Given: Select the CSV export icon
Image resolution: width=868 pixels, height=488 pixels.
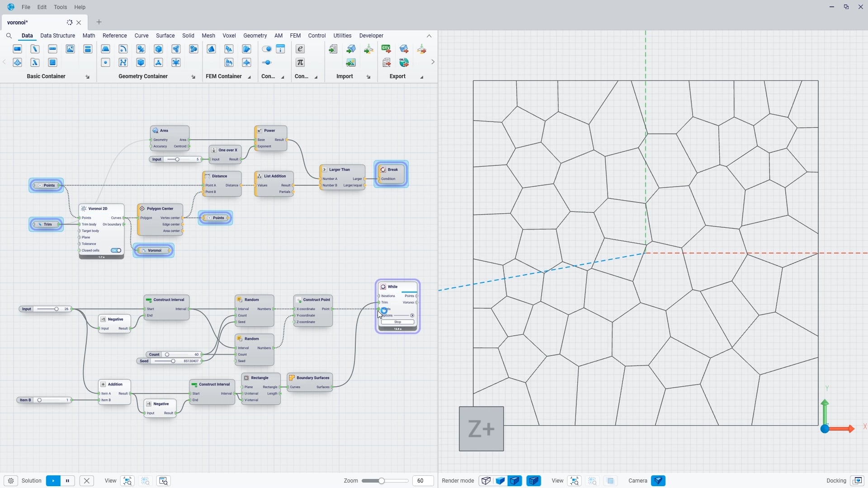Looking at the screenshot, I should click(x=386, y=49).
